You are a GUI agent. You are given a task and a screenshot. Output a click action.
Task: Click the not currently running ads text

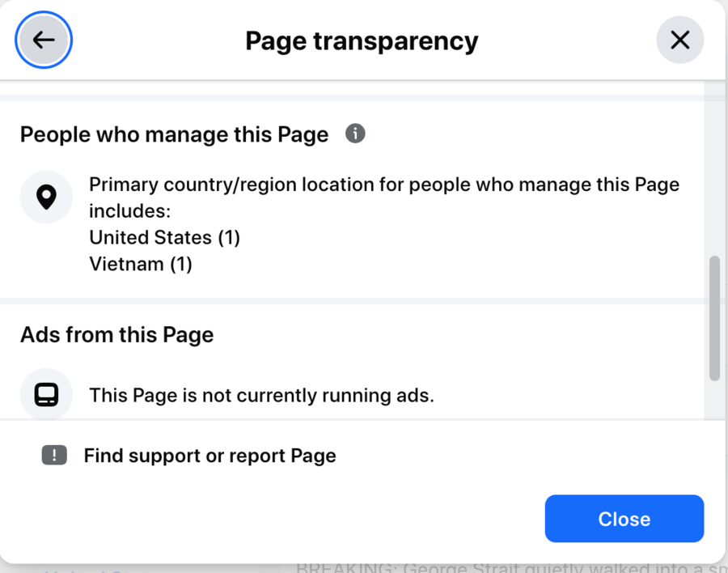click(x=261, y=395)
